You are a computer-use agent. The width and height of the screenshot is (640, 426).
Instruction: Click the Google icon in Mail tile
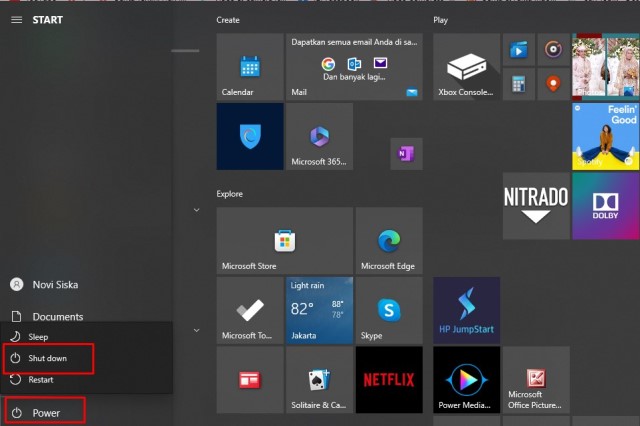pyautogui.click(x=328, y=64)
